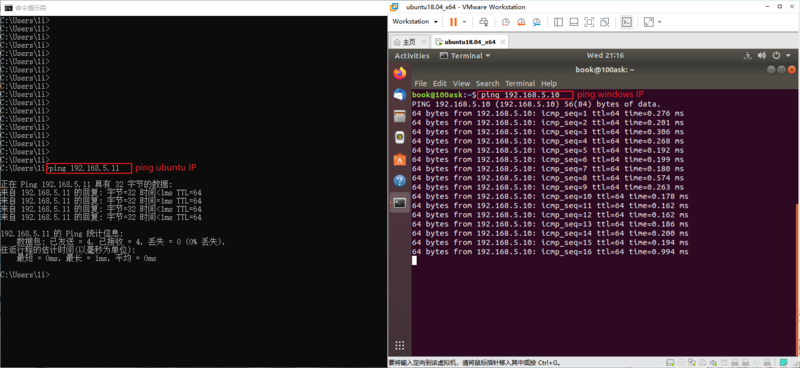
Task: Open the terminal View menu
Action: pos(461,83)
